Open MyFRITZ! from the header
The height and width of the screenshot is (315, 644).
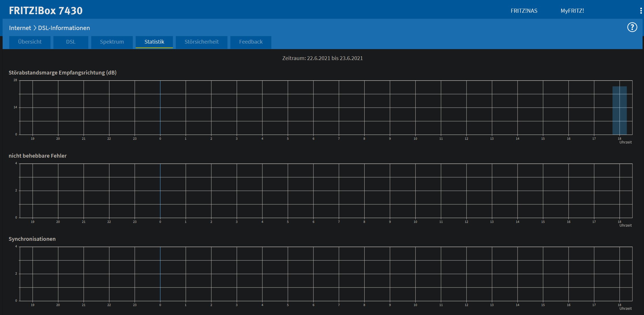click(572, 11)
